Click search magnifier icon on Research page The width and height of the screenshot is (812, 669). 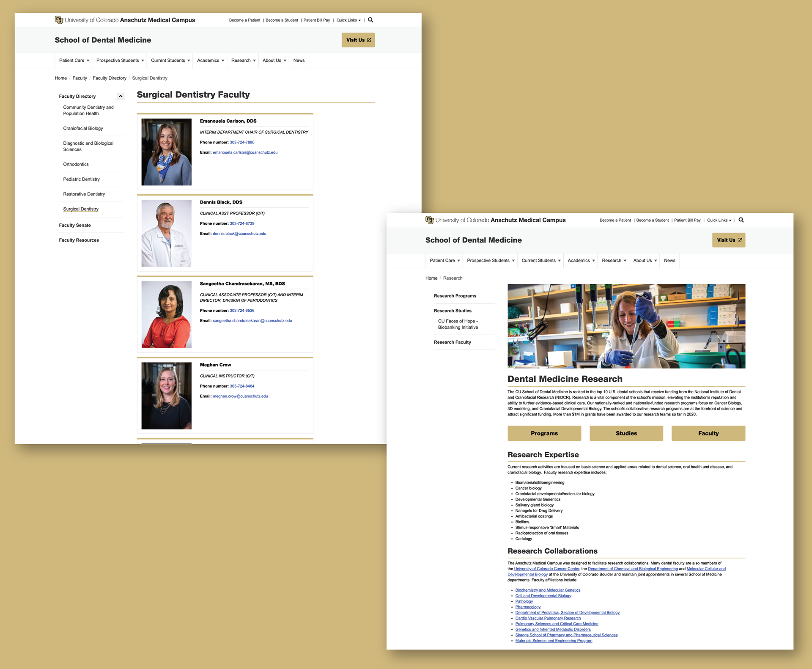741,220
